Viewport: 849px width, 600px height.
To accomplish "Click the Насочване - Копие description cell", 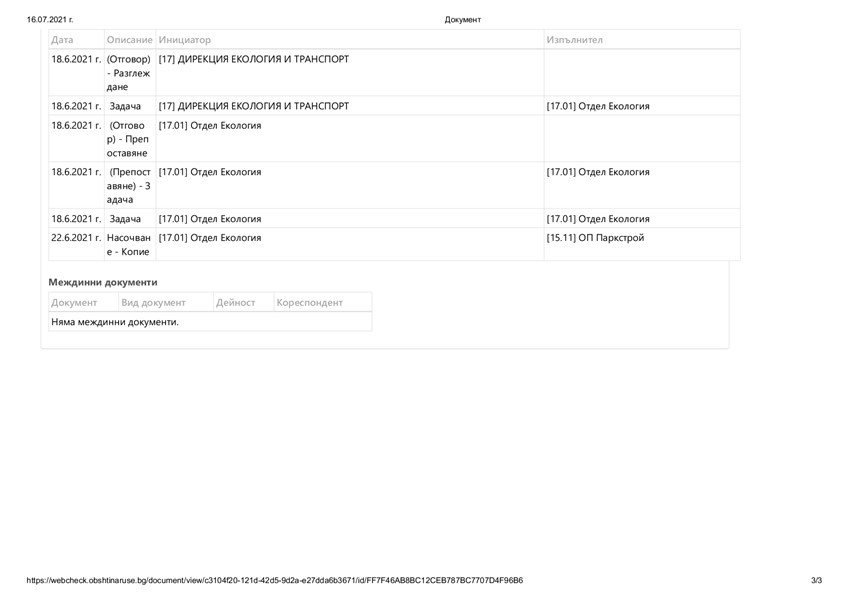I will pyautogui.click(x=129, y=245).
